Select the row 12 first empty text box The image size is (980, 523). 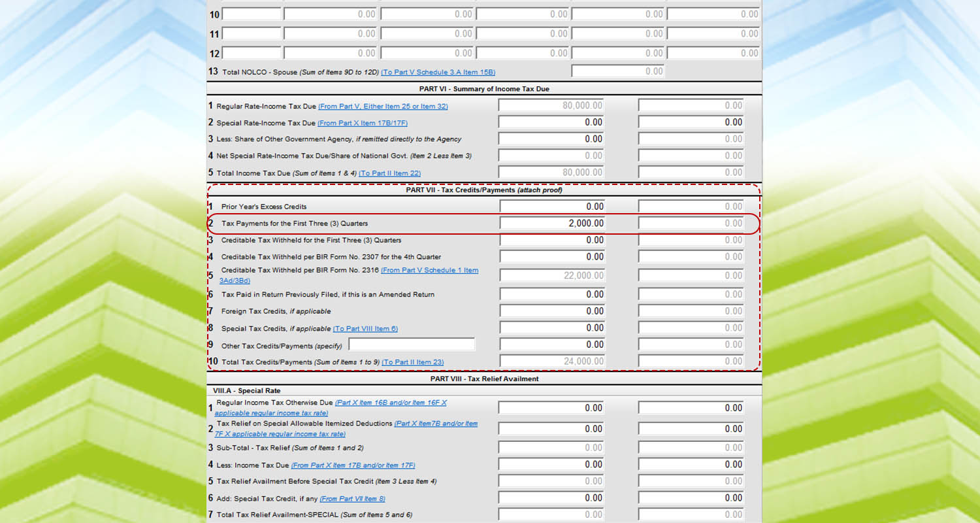point(252,53)
